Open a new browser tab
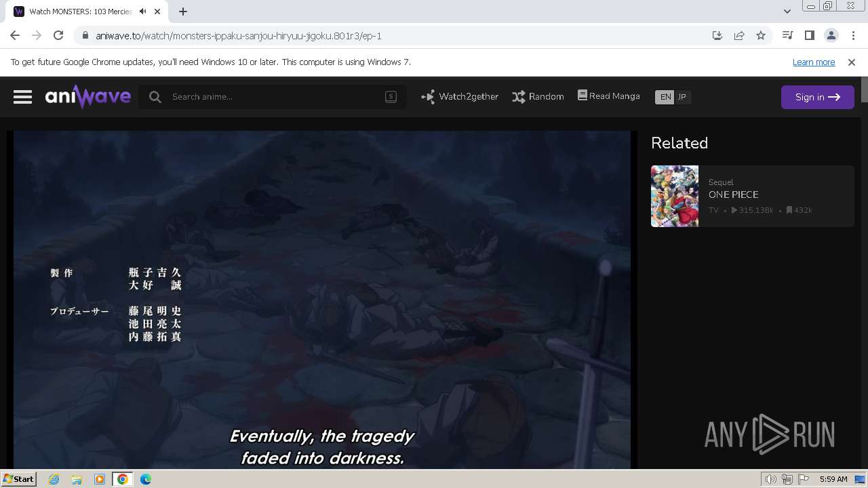Image resolution: width=868 pixels, height=488 pixels. point(183,12)
